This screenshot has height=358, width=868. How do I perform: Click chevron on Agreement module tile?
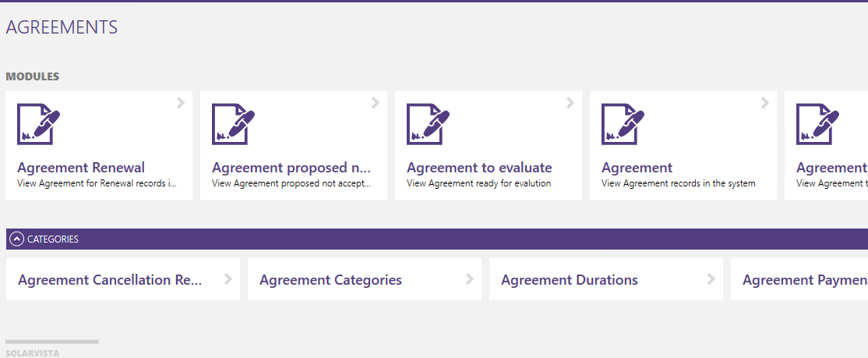(765, 102)
